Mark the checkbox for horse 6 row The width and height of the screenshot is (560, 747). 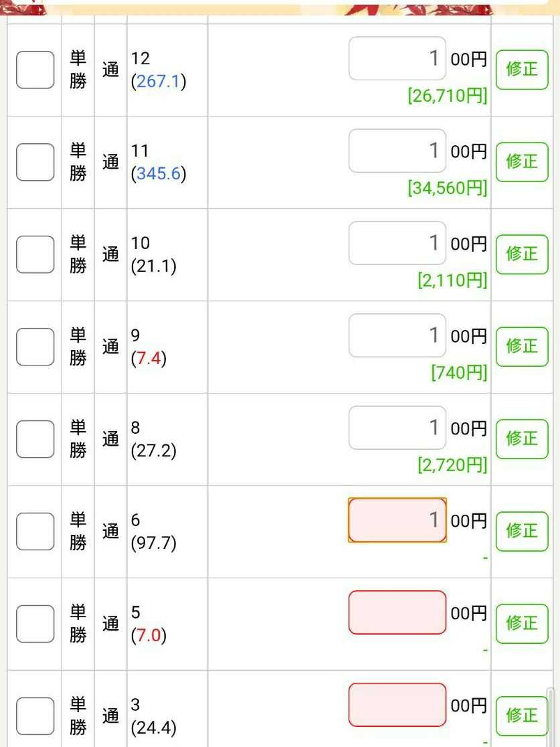[x=35, y=531]
